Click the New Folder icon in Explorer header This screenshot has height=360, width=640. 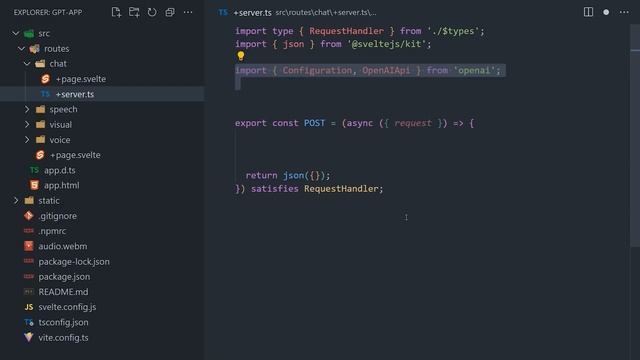click(x=134, y=12)
